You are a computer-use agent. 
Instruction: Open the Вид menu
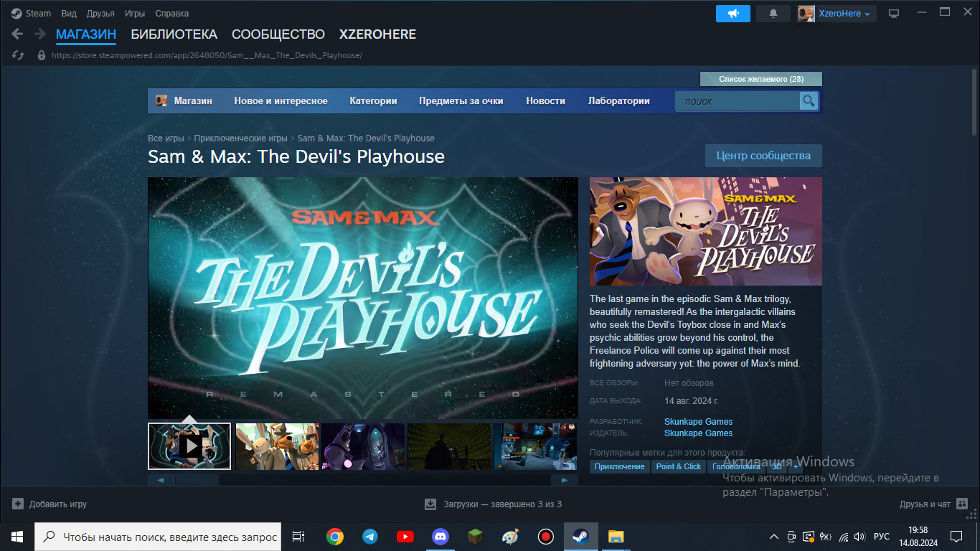point(69,14)
